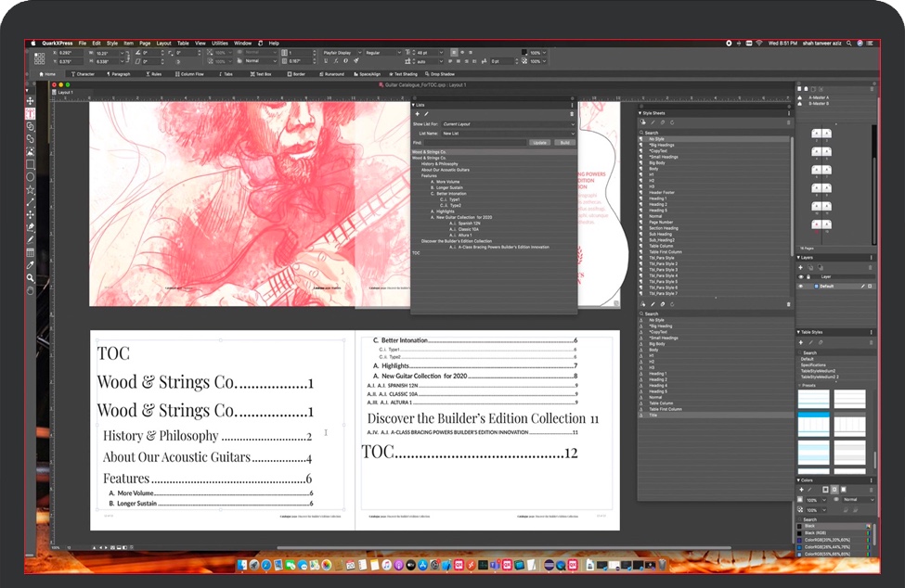
Task: Toggle visibility of Default layer
Action: [x=802, y=287]
